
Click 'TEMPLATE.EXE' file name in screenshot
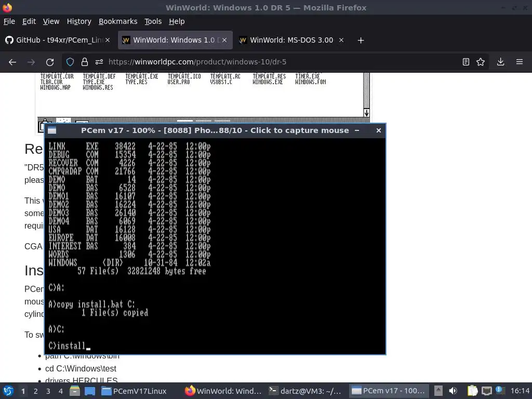(x=141, y=77)
